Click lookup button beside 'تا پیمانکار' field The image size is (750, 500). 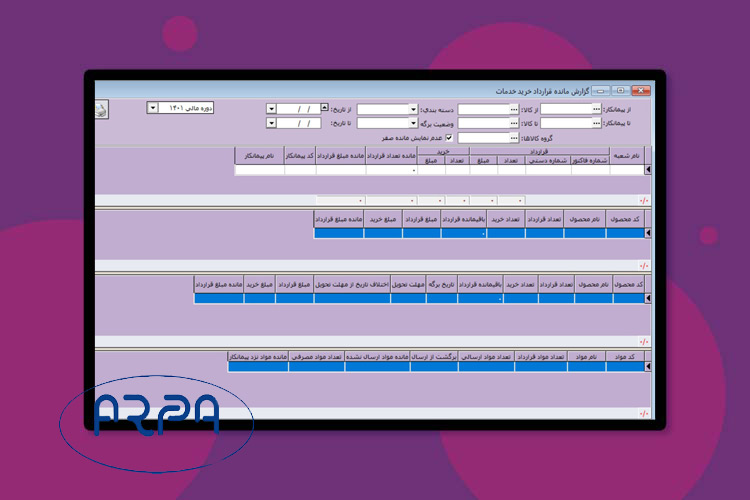click(x=598, y=123)
